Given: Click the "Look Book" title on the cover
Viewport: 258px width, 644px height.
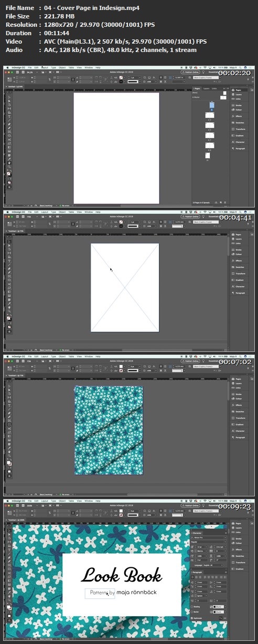Looking at the screenshot, I should pos(122,575).
